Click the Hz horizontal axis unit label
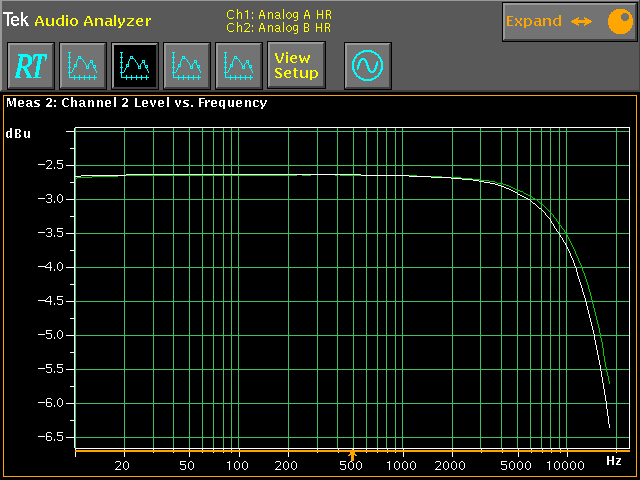This screenshot has height=480, width=640. [613, 461]
